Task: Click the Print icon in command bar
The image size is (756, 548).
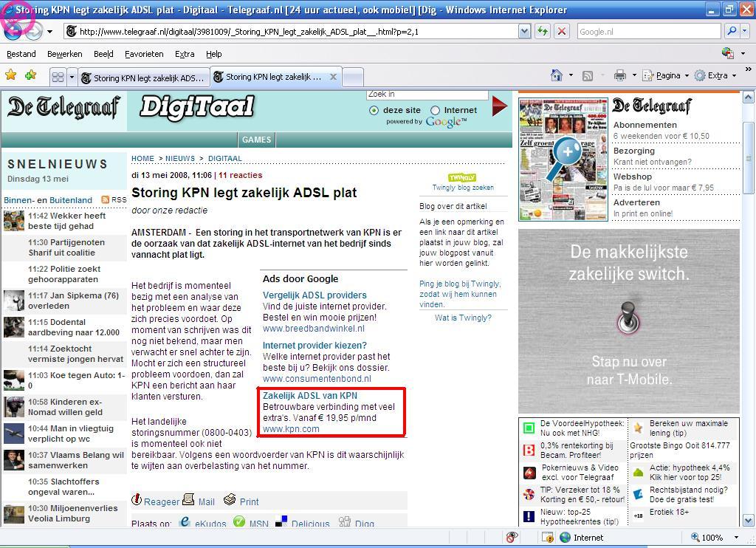Action: (x=620, y=75)
